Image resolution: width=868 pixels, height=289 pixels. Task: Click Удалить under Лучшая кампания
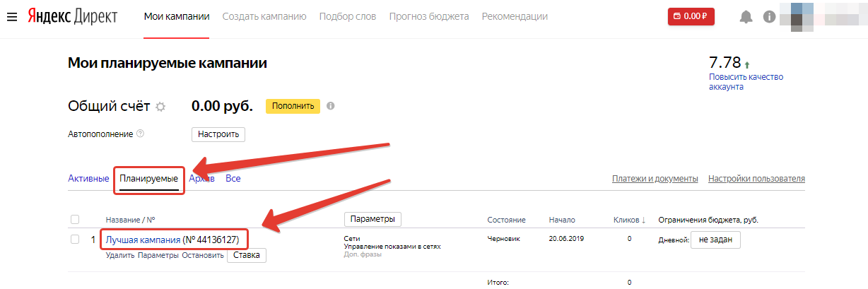pos(120,255)
